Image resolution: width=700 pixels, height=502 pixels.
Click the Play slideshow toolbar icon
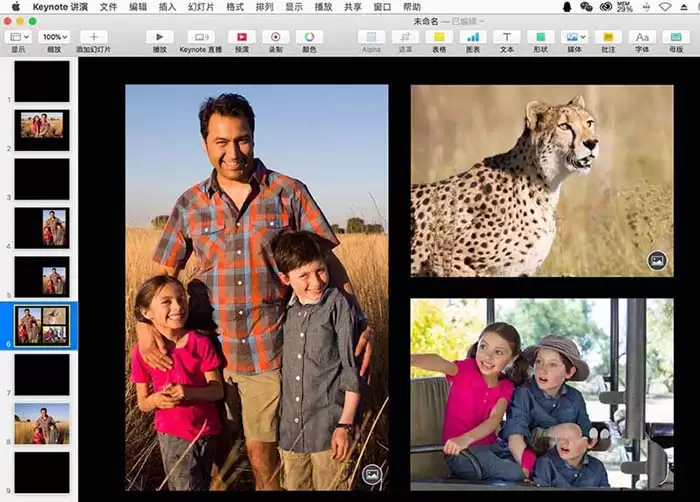(159, 37)
